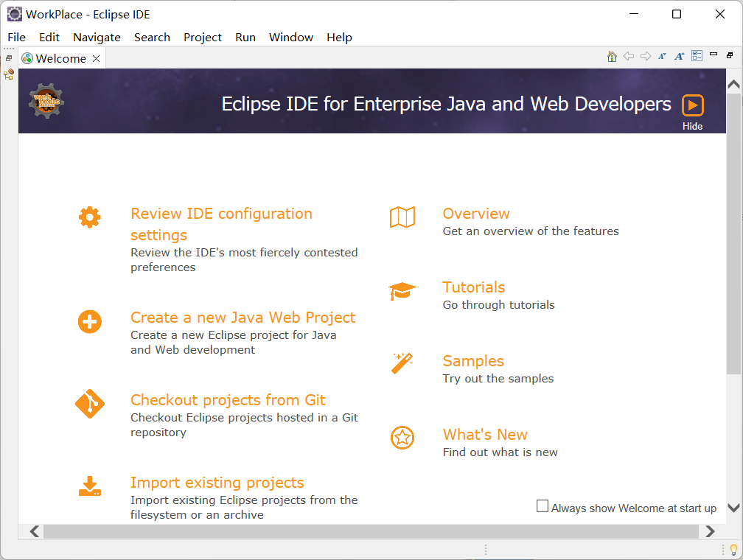The height and width of the screenshot is (560, 743).
Task: Click the Hide play-arrow icon
Action: pyautogui.click(x=692, y=105)
